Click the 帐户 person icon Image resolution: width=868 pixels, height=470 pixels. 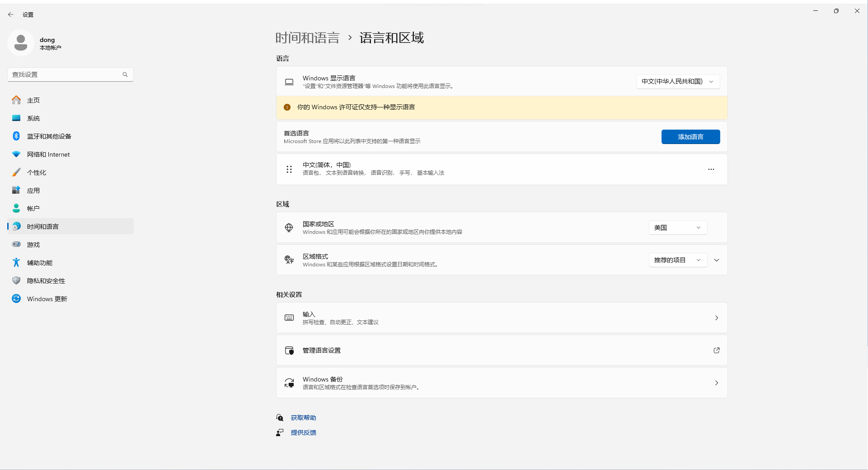16,208
